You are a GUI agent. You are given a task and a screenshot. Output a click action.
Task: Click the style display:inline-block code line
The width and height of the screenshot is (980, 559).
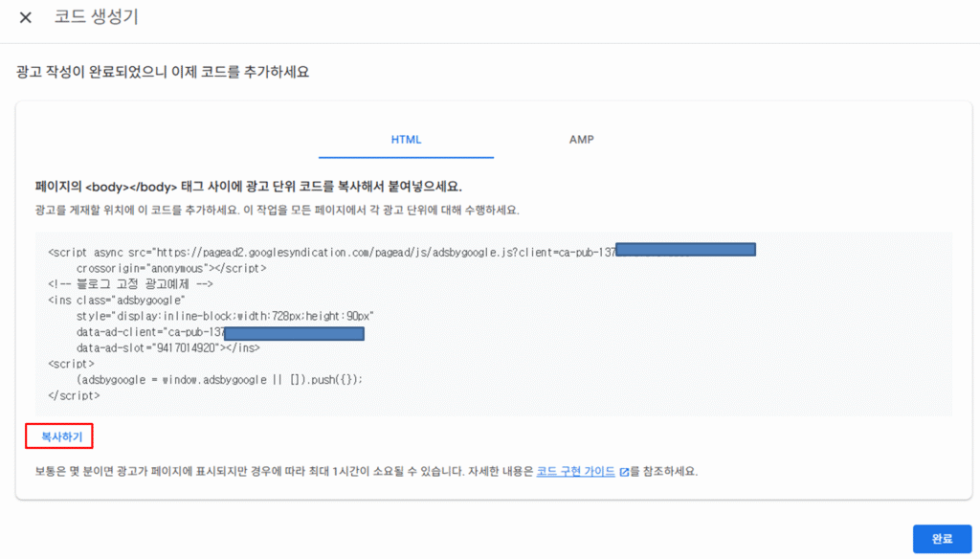[x=225, y=316]
